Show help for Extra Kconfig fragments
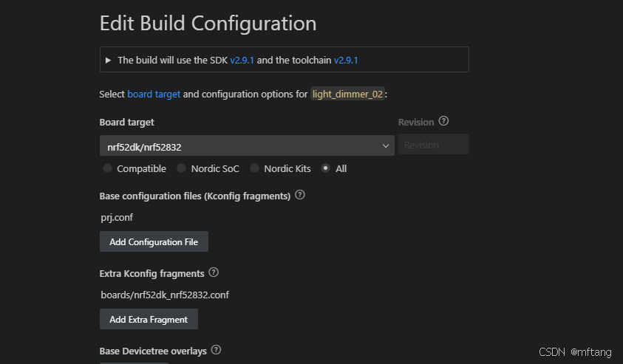623x364 pixels. [x=214, y=272]
